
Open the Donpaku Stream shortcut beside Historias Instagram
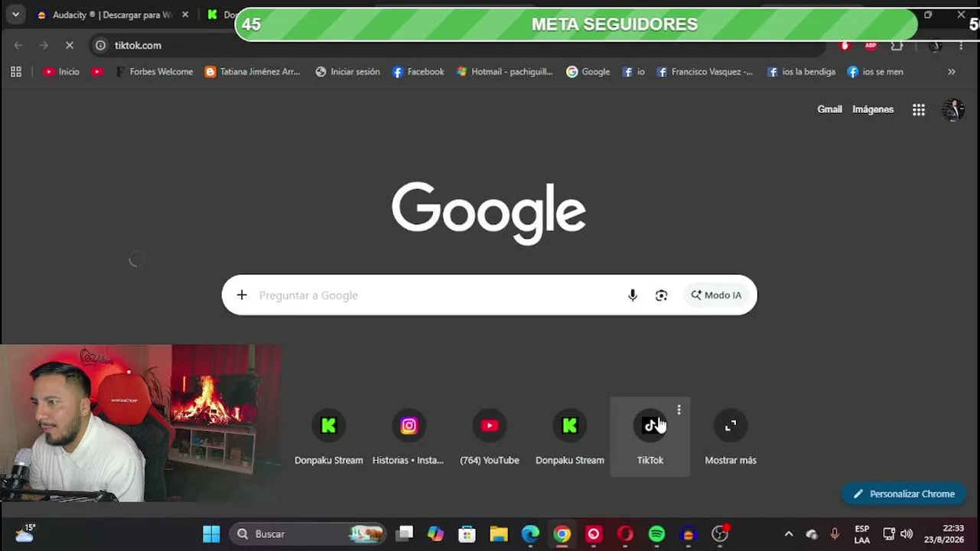(x=329, y=437)
